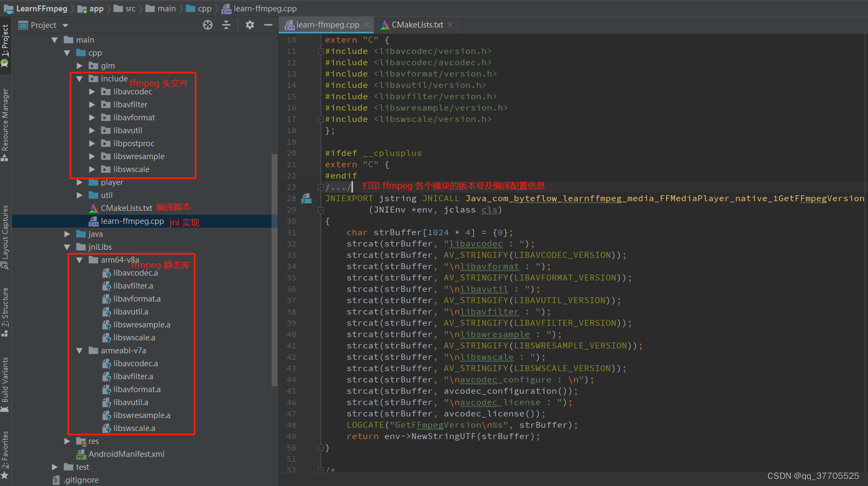The height and width of the screenshot is (486, 868).
Task: Close the learn-ffmpeg.cpp editor tab
Action: [367, 25]
